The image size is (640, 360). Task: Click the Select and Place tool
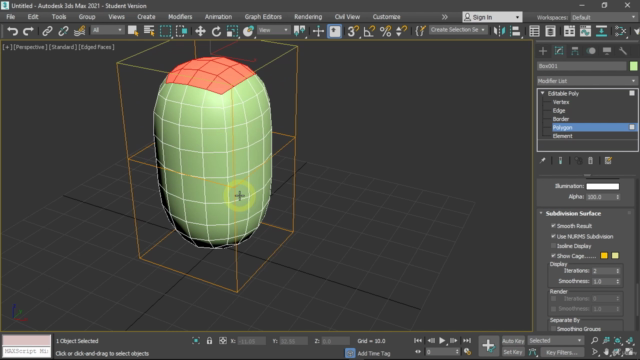(x=248, y=31)
